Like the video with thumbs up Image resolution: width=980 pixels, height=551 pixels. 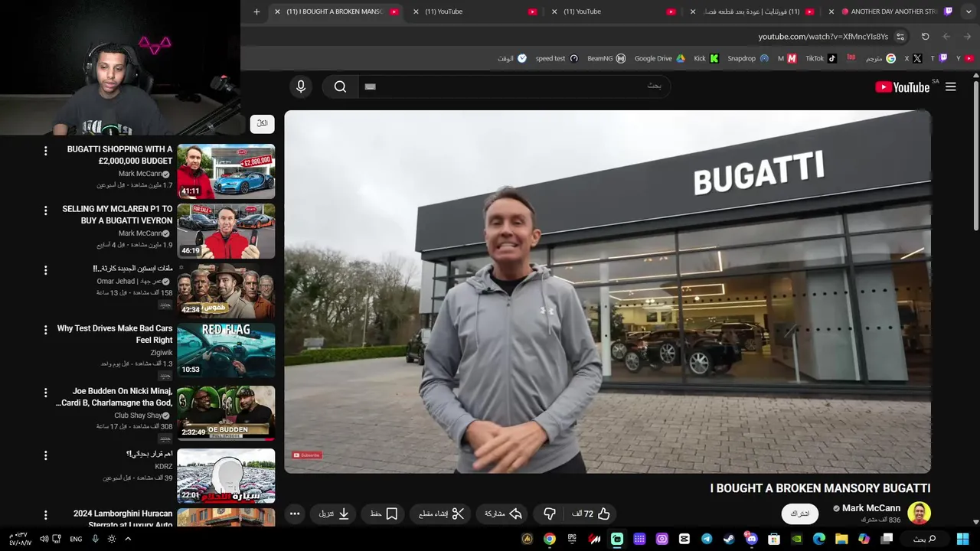coord(591,514)
